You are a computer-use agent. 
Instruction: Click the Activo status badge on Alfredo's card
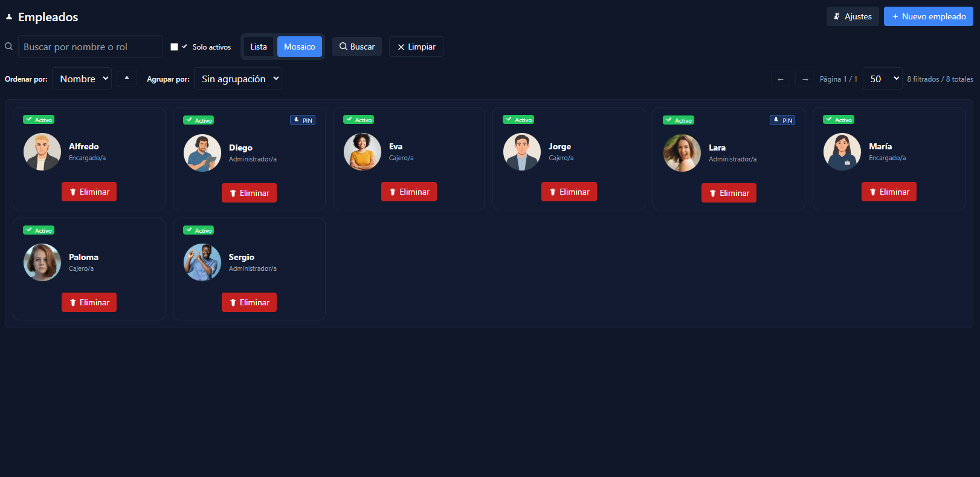(39, 120)
